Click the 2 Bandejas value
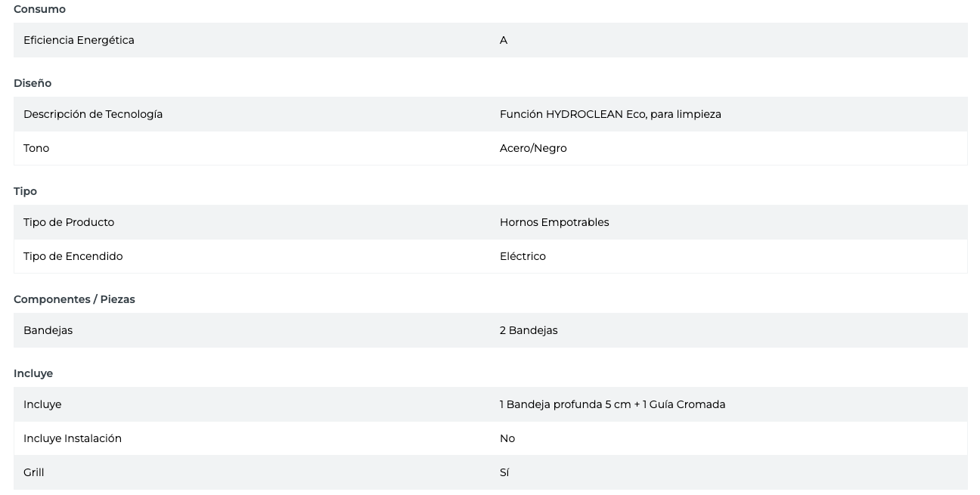Image resolution: width=980 pixels, height=495 pixels. click(529, 330)
